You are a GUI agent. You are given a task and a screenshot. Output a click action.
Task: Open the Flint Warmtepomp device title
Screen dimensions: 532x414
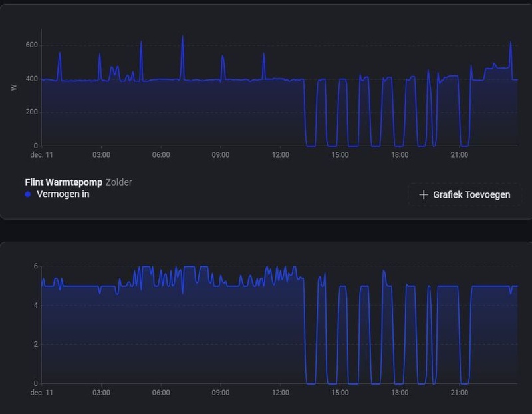63,182
